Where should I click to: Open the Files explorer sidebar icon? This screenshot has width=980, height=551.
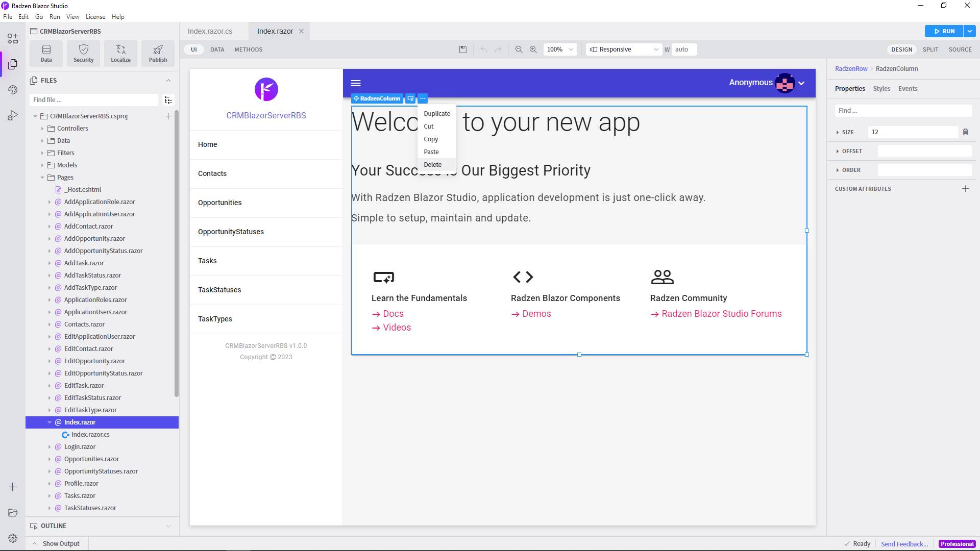click(x=13, y=64)
